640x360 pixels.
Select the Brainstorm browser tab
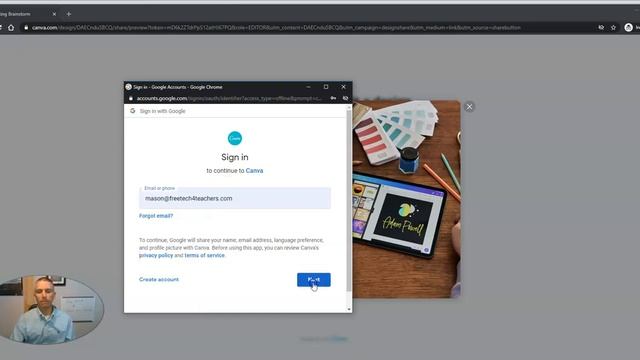coord(24,14)
